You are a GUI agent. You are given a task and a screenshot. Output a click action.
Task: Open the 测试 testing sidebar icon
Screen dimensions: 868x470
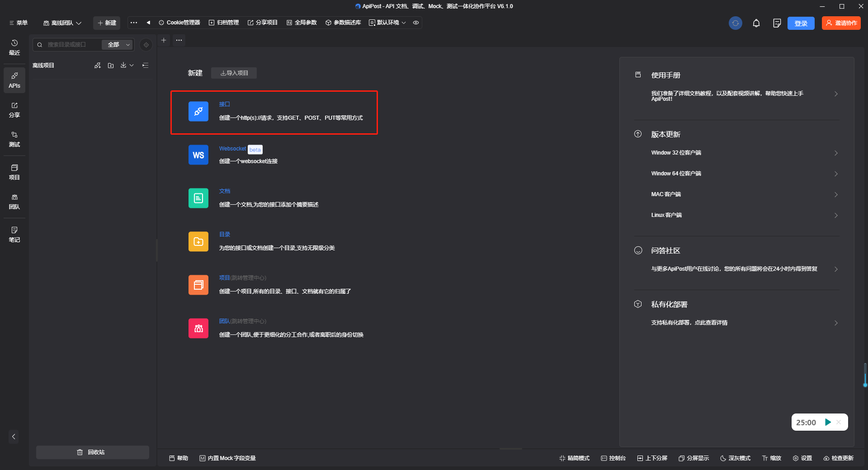[14, 139]
